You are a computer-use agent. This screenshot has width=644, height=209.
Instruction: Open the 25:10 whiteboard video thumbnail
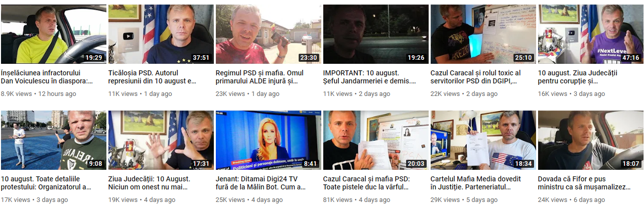483,34
